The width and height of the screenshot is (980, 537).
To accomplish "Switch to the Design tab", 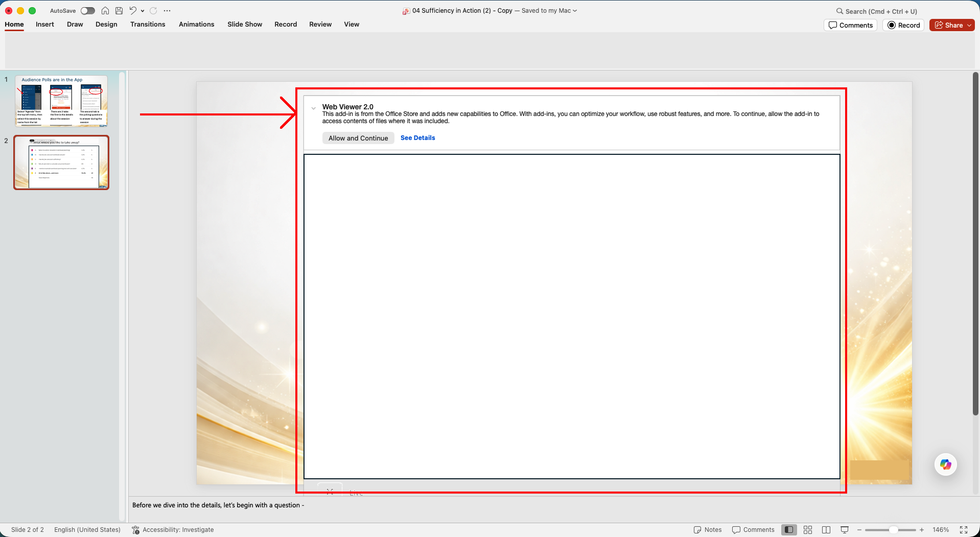I will 106,25.
